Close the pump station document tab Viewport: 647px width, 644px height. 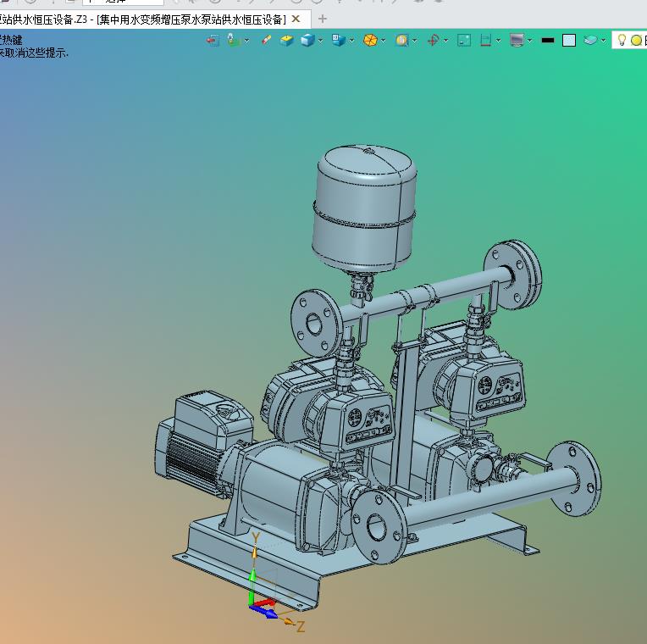(296, 19)
